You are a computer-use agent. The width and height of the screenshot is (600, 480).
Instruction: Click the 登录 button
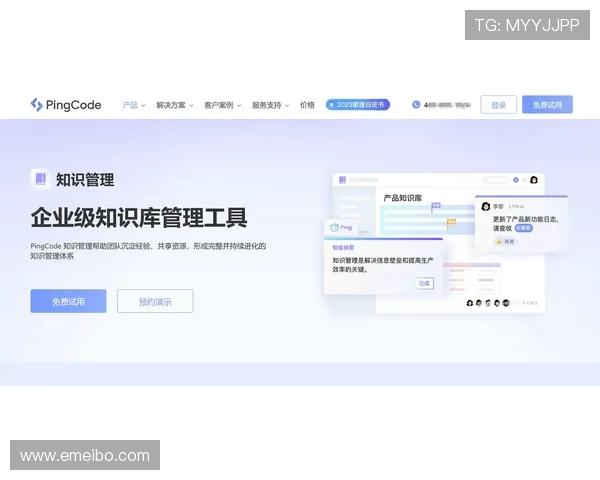[x=499, y=104]
